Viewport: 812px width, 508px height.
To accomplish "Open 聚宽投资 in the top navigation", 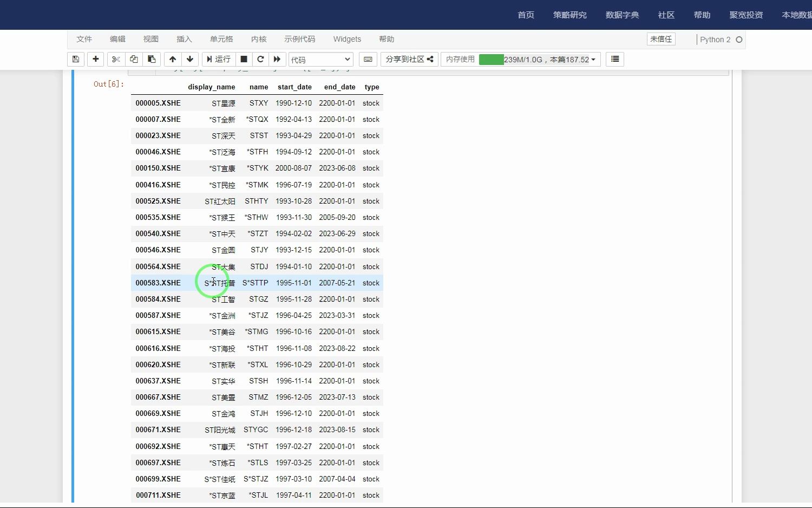I will pyautogui.click(x=746, y=15).
